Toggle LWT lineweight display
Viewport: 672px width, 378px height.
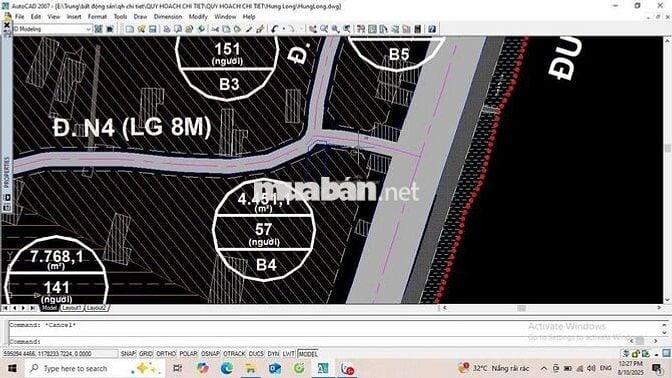pos(288,354)
